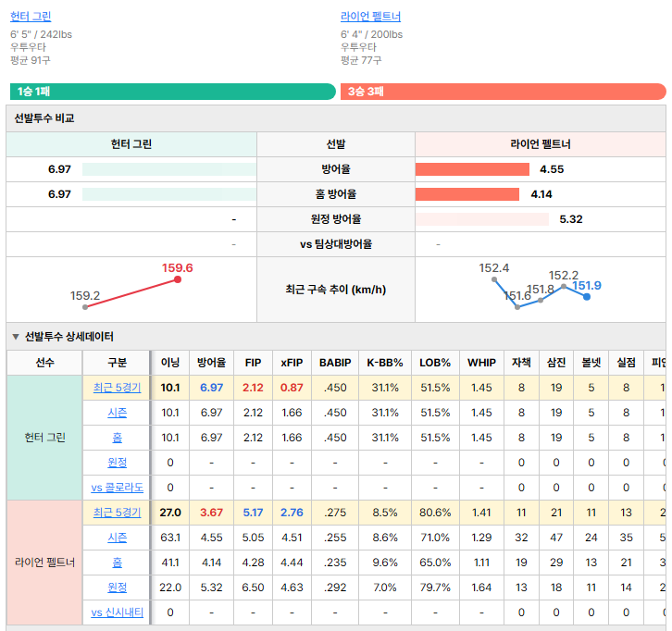Click the 구분 column header
672x631 pixels.
117,363
